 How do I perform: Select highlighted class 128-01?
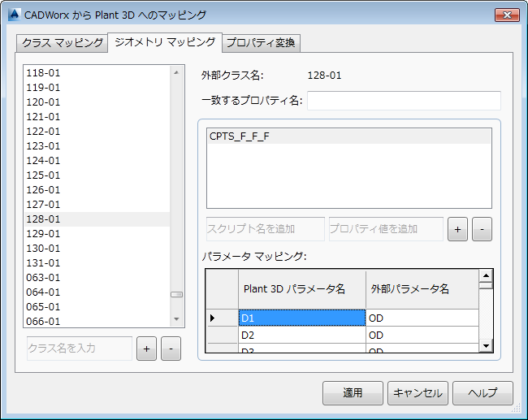coord(97,219)
